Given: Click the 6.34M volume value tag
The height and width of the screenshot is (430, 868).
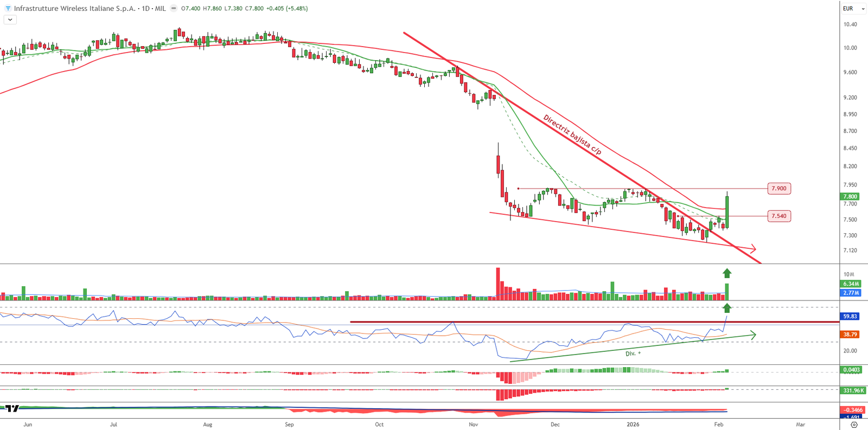Looking at the screenshot, I should pyautogui.click(x=851, y=284).
